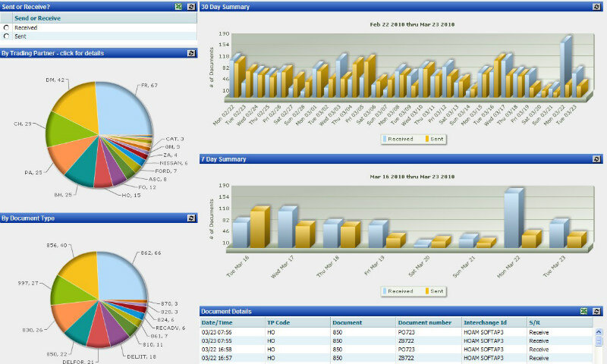Refresh the Document Details table
Screen dimensions: 607x364
pyautogui.click(x=596, y=311)
